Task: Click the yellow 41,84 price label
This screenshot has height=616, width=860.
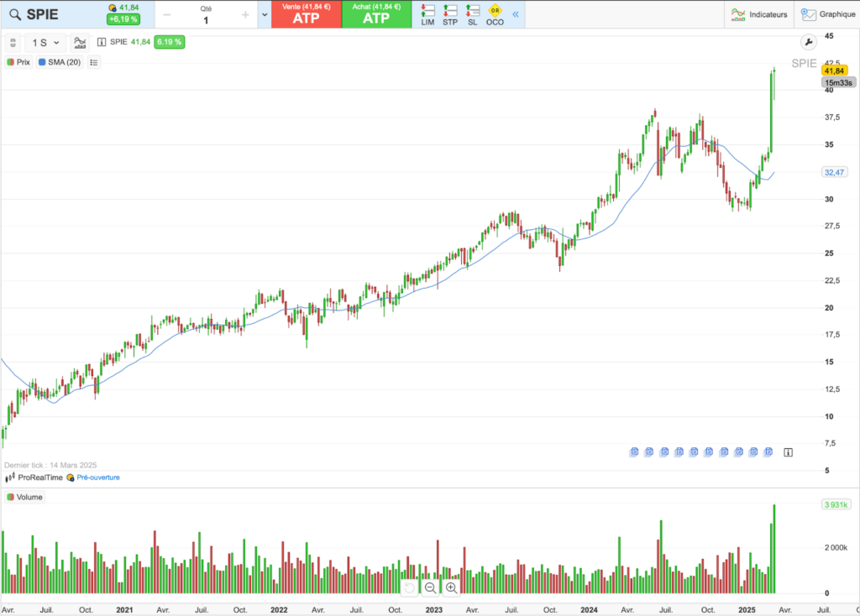Action: [x=834, y=70]
